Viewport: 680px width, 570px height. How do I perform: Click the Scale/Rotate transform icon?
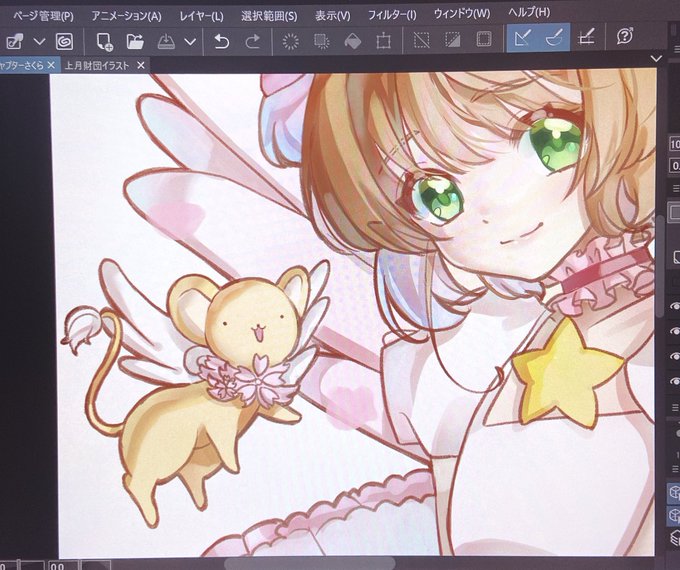384,41
